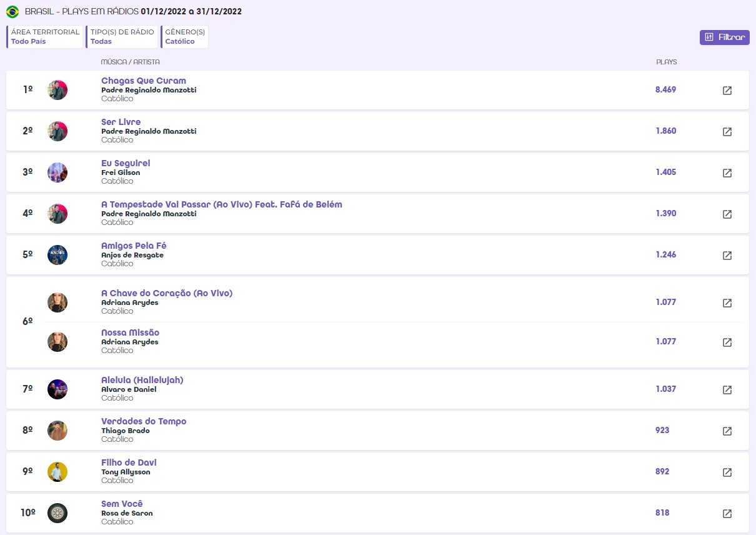This screenshot has width=756, height=535.
Task: Open song title Sem Você
Action: [122, 504]
